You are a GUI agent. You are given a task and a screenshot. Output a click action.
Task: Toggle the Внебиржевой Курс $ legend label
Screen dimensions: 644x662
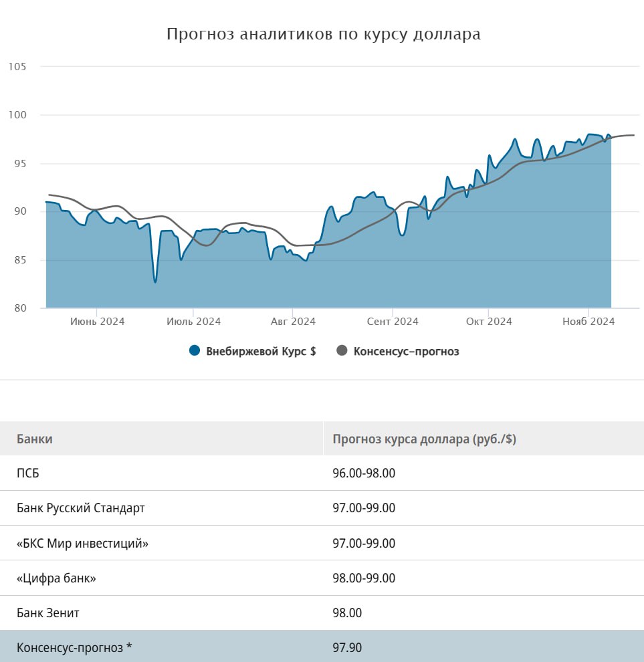pos(261,351)
